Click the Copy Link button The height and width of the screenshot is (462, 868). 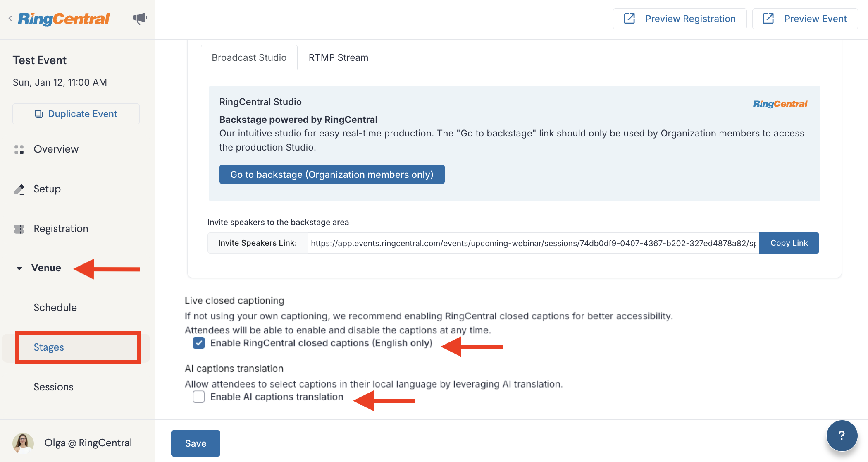point(789,243)
